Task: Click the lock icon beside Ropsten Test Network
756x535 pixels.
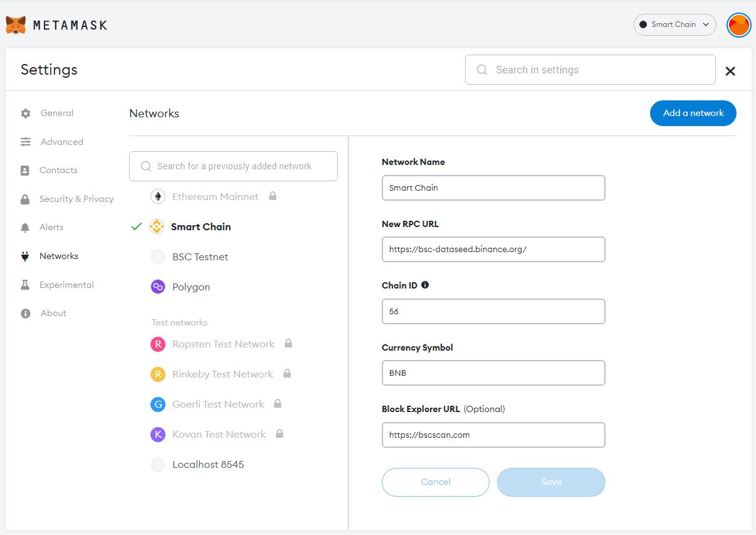Action: pyautogui.click(x=288, y=343)
